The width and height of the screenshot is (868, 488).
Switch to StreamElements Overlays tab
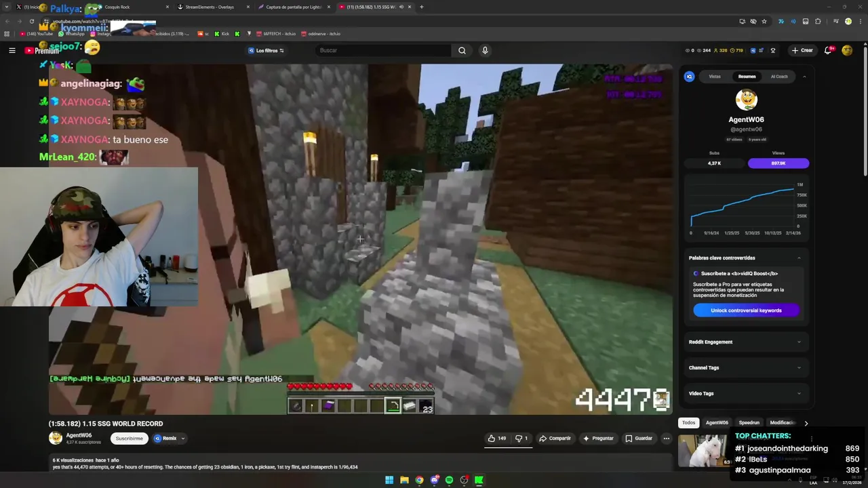click(x=210, y=7)
